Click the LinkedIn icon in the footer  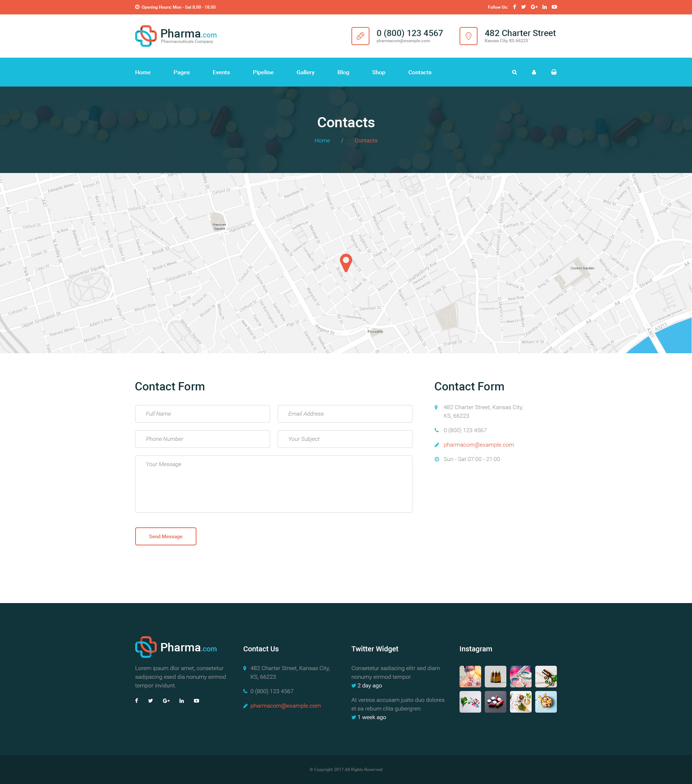point(181,701)
